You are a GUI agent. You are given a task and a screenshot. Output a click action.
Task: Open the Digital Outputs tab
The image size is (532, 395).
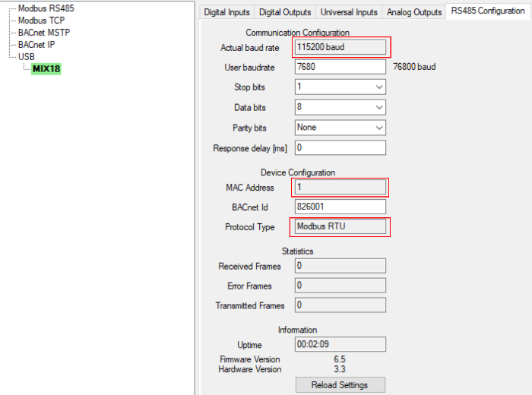[x=285, y=12]
